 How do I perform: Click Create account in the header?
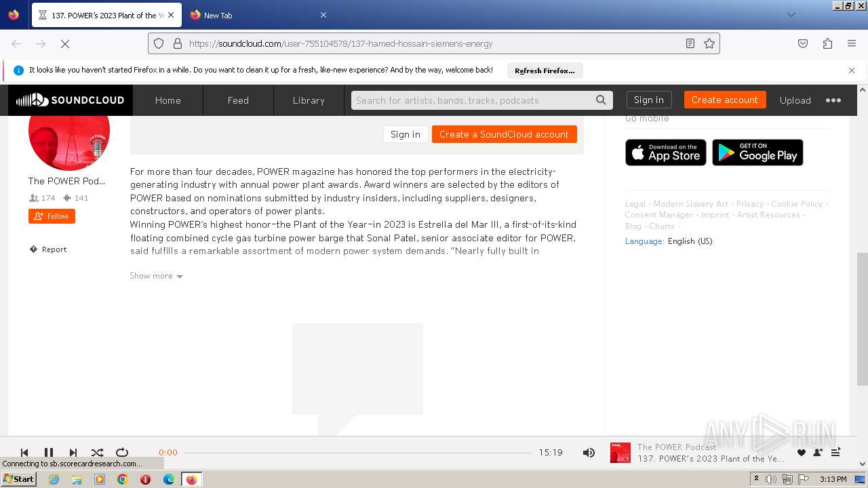[x=725, y=100]
